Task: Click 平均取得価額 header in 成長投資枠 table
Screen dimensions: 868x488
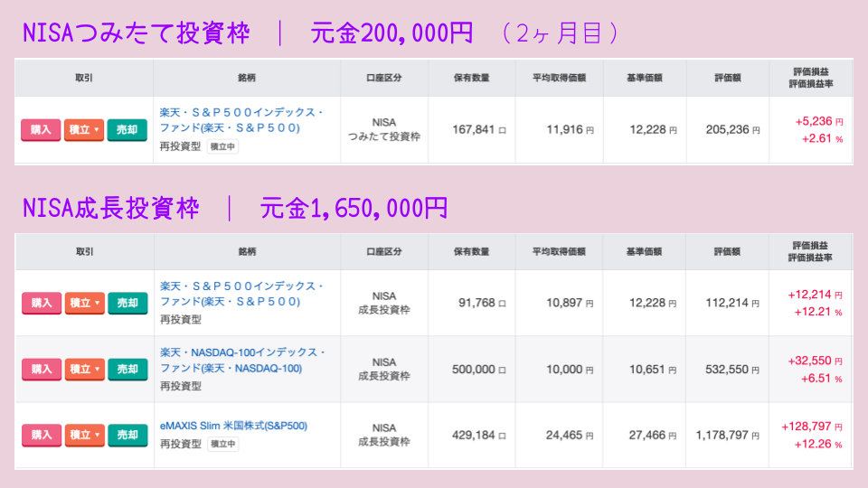Action: 559,252
